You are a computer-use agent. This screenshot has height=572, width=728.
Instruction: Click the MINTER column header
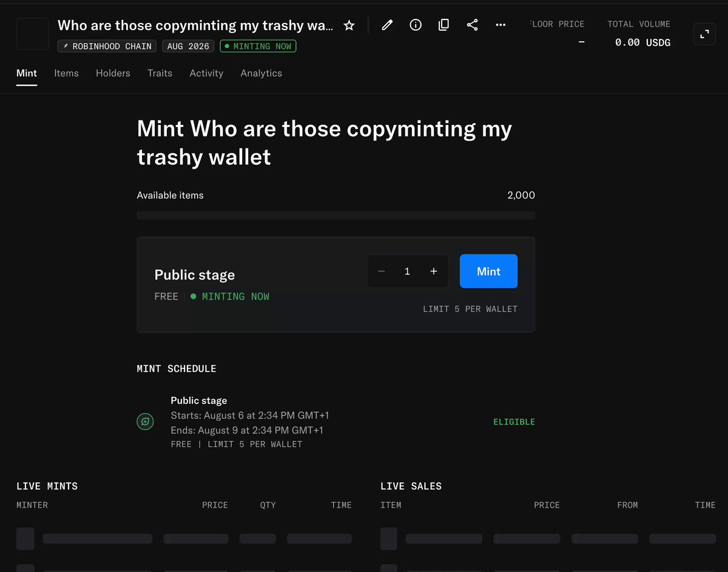[32, 505]
